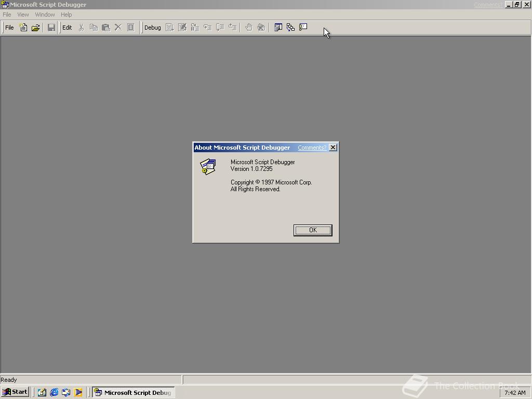
Task: Open the View menu
Action: tap(23, 15)
